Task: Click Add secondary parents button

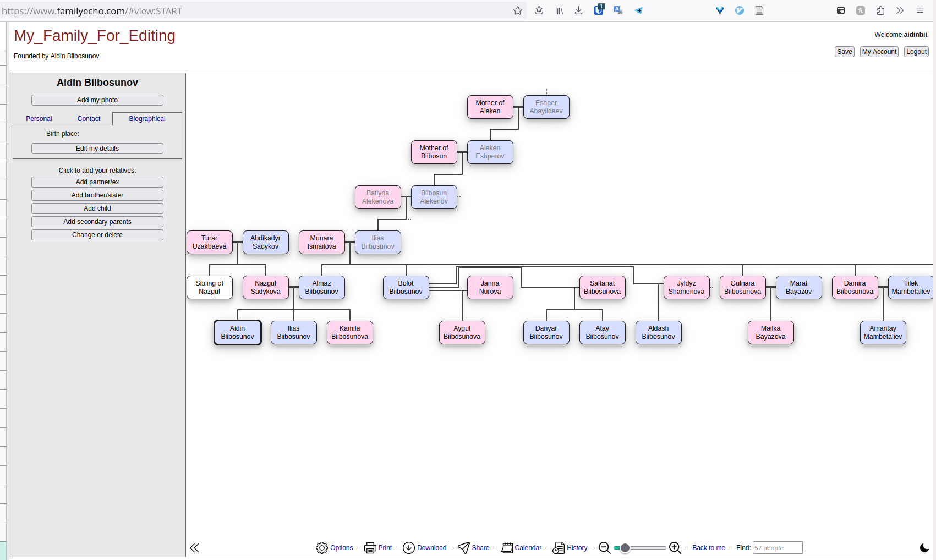Action: click(97, 222)
